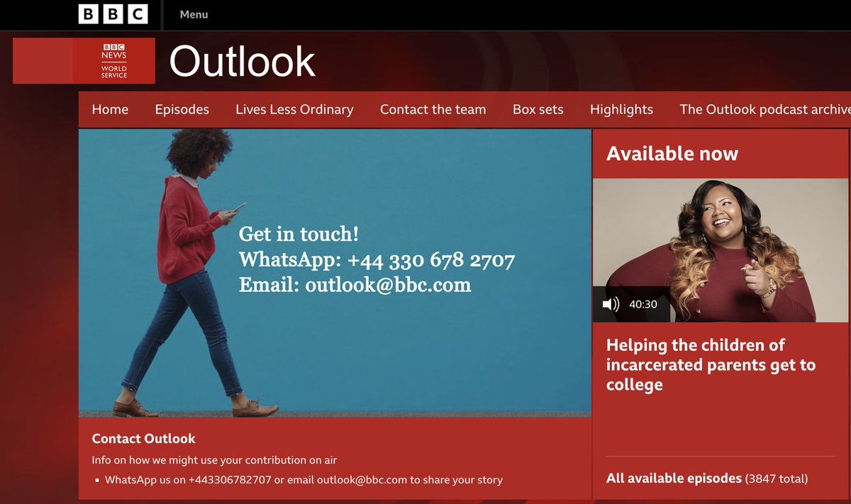
Task: Play audio via the speaker icon
Action: coord(611,304)
